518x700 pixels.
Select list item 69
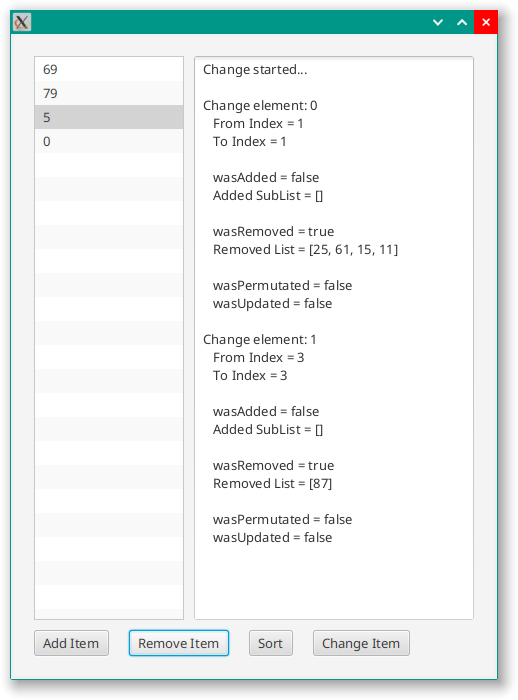pos(109,69)
